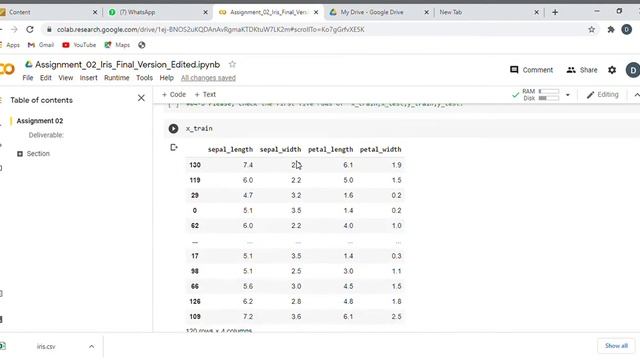The height and width of the screenshot is (360, 640).
Task: Click the RAM usage bar
Action: (549, 91)
